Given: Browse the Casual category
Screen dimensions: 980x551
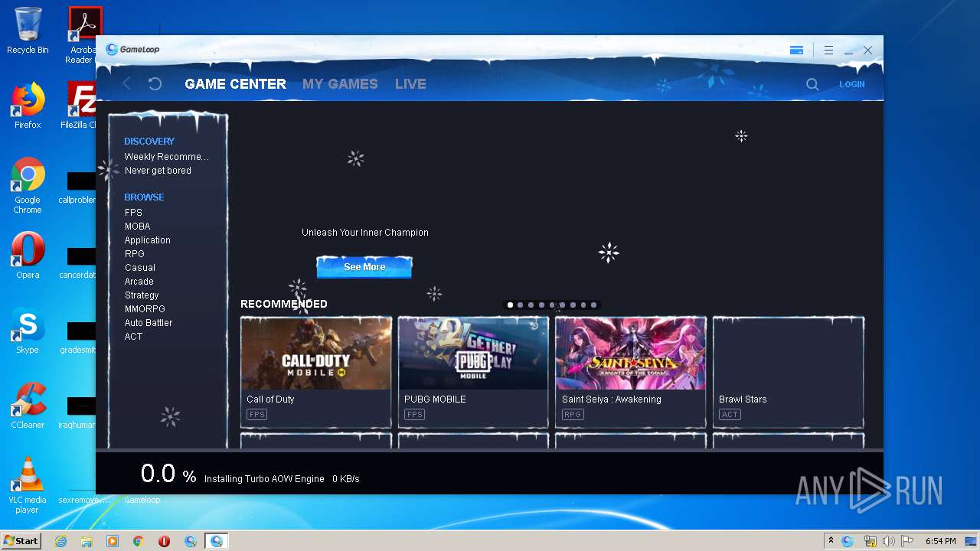Looking at the screenshot, I should coord(139,268).
